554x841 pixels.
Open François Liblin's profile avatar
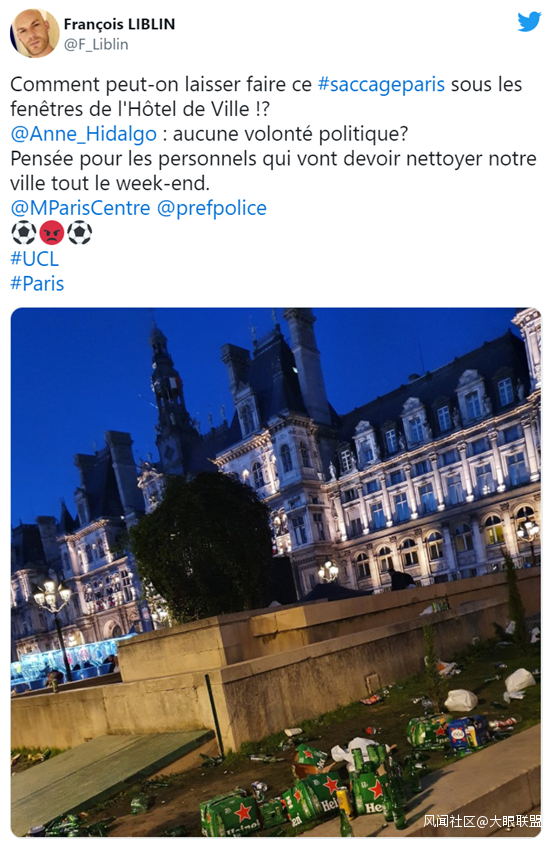pos(34,33)
